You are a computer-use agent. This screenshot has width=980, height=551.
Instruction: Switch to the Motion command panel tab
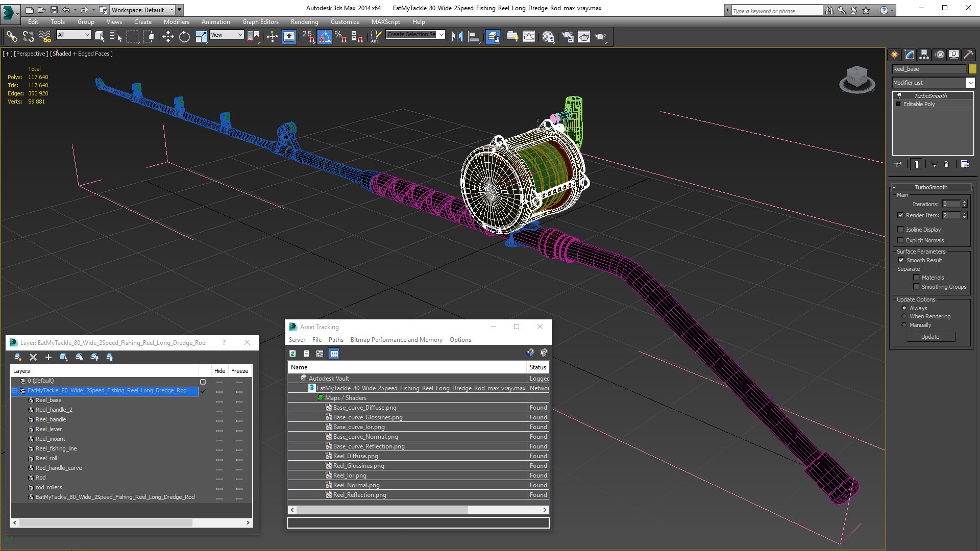939,55
